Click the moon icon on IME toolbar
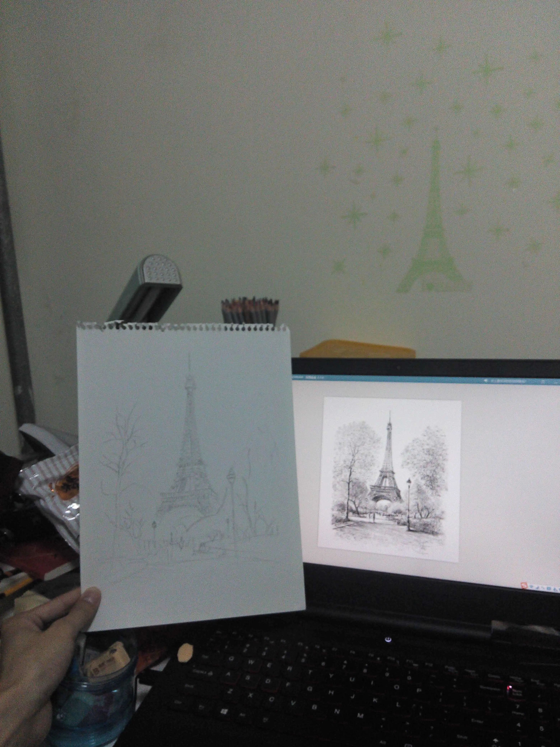Viewport: 560px width, 747px height. (x=538, y=588)
